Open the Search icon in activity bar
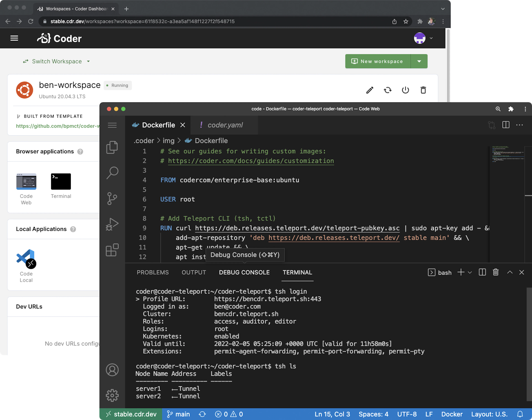This screenshot has width=532, height=420. (112, 173)
